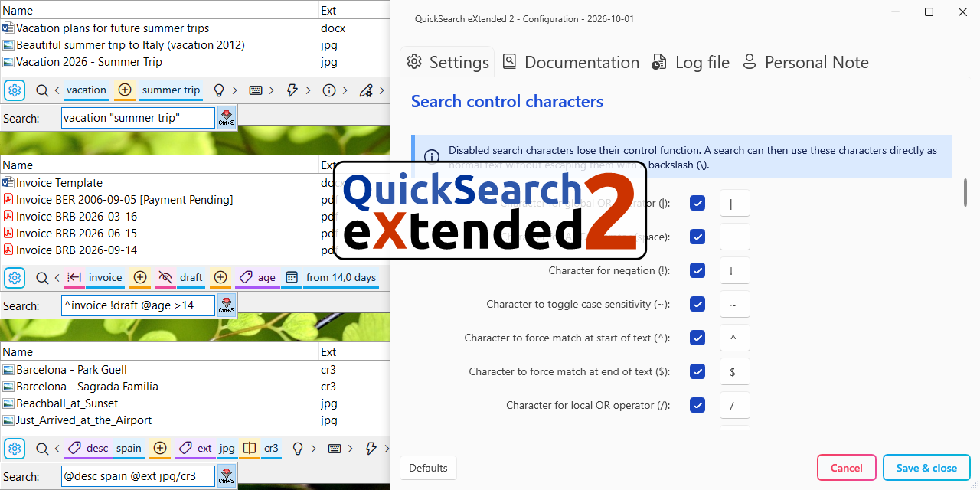
Task: Open gear settings in vacation search toolbar
Action: coord(15,90)
